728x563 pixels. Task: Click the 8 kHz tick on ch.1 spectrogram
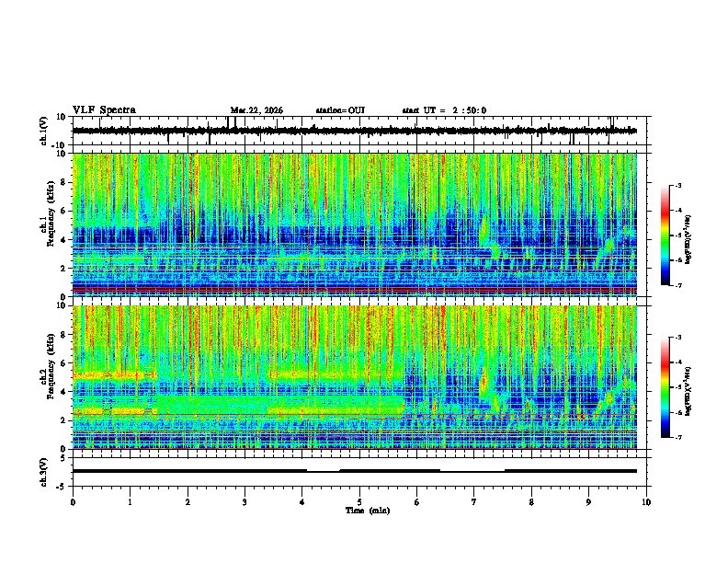pyautogui.click(x=64, y=182)
